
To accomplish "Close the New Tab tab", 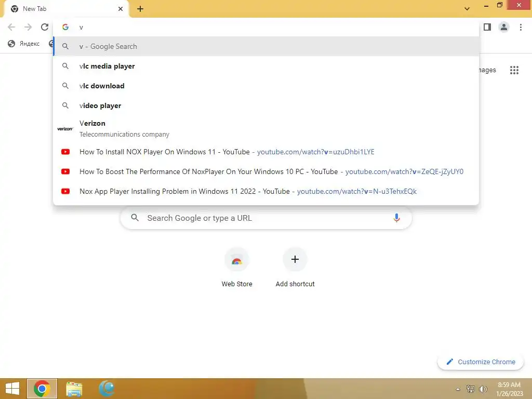I will [121, 9].
